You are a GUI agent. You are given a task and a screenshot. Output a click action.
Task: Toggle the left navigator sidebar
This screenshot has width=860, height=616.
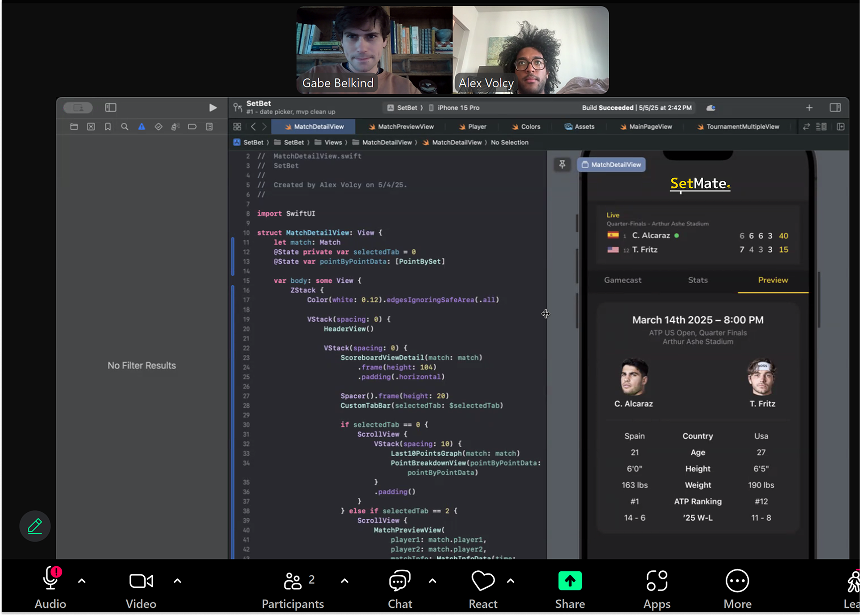point(111,108)
